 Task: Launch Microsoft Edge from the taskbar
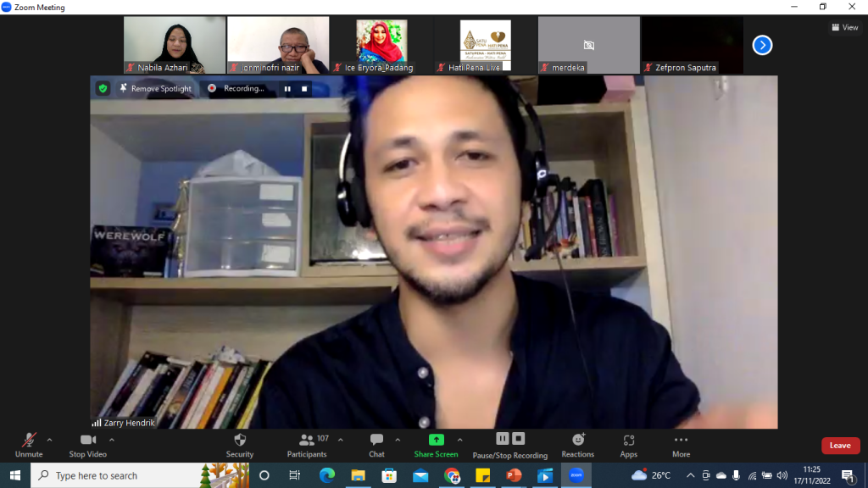click(326, 475)
